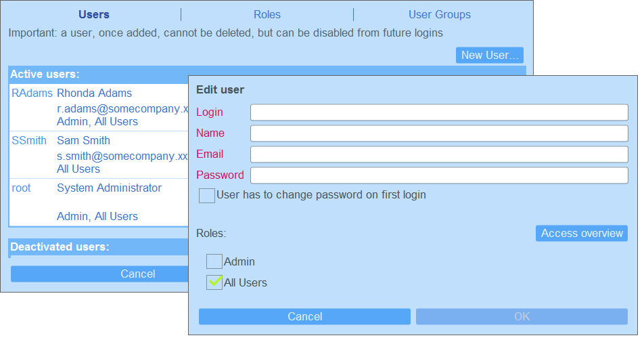This screenshot has height=342, width=644.
Task: Open the User Groups tab
Action: 439,14
